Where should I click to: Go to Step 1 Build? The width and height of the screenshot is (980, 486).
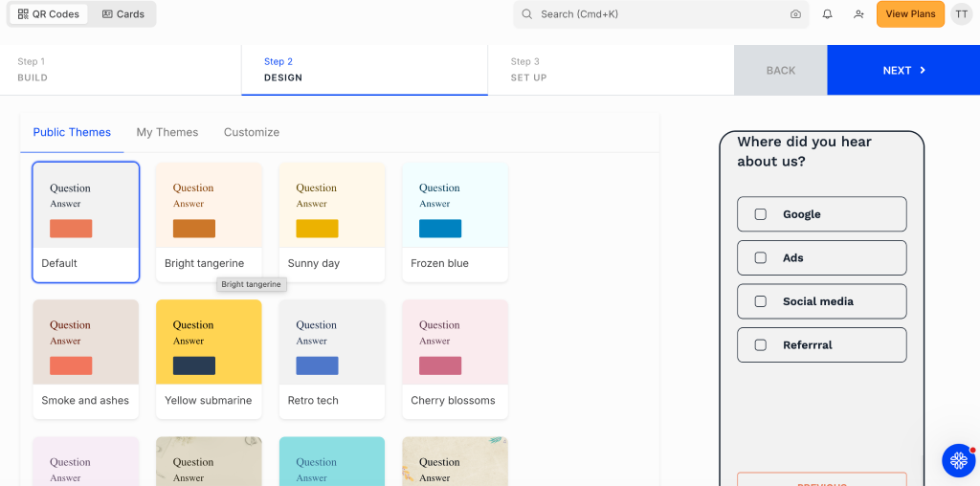pyautogui.click(x=121, y=70)
